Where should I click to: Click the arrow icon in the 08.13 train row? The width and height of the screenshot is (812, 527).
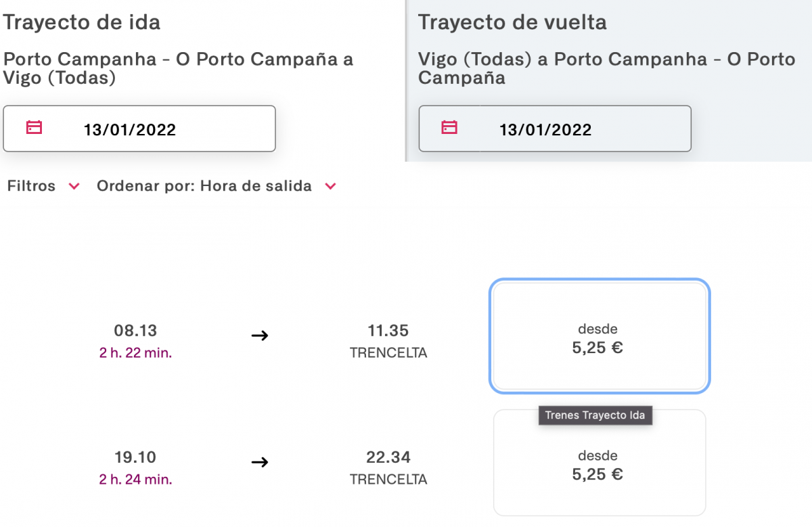[260, 336]
